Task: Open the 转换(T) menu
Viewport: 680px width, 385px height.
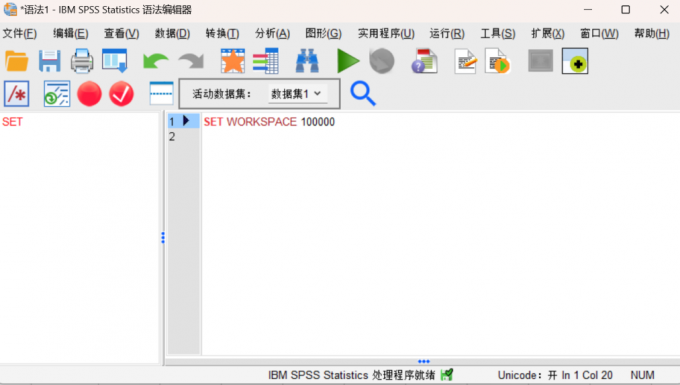Action: [x=222, y=33]
